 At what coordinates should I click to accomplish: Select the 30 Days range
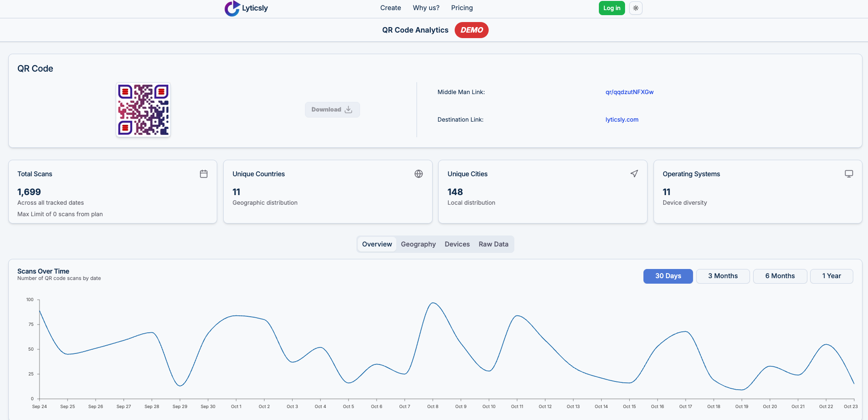point(668,276)
